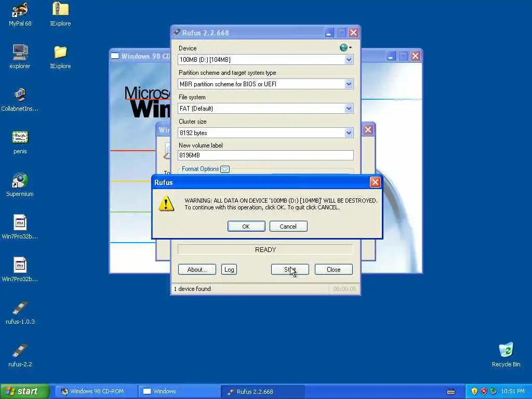532x399 pixels.
Task: Close the Windows 98 CD-ROM window
Action: [x=415, y=56]
